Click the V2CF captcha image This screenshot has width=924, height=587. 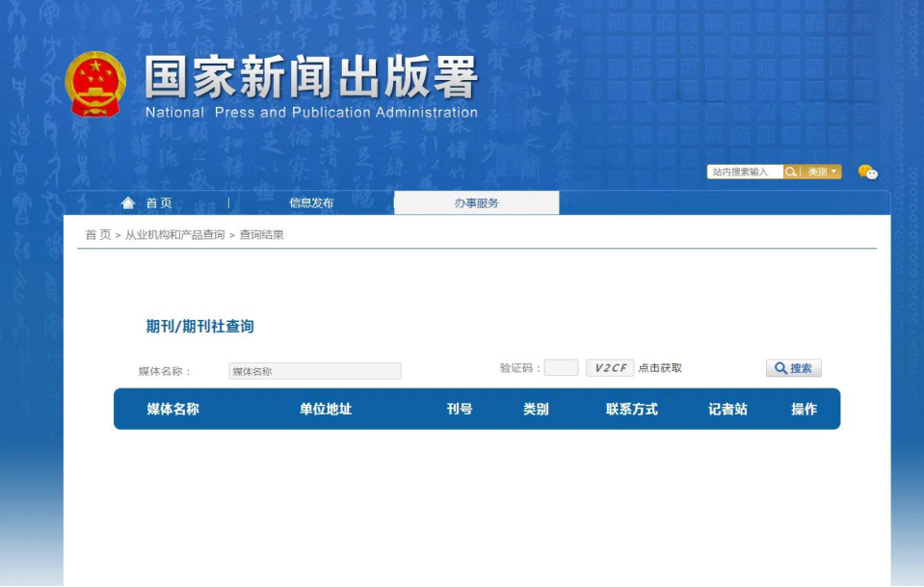610,368
